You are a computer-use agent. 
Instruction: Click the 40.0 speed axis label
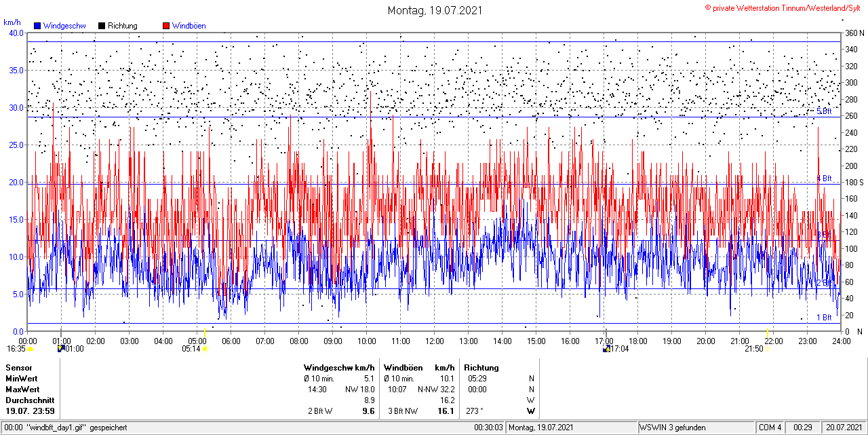point(16,33)
